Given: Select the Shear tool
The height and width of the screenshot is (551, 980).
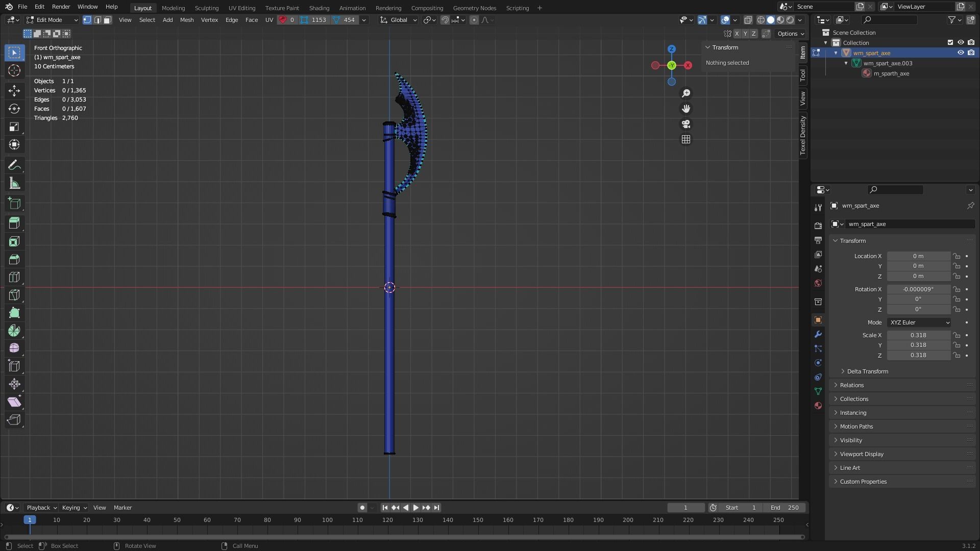Looking at the screenshot, I should 14,402.
